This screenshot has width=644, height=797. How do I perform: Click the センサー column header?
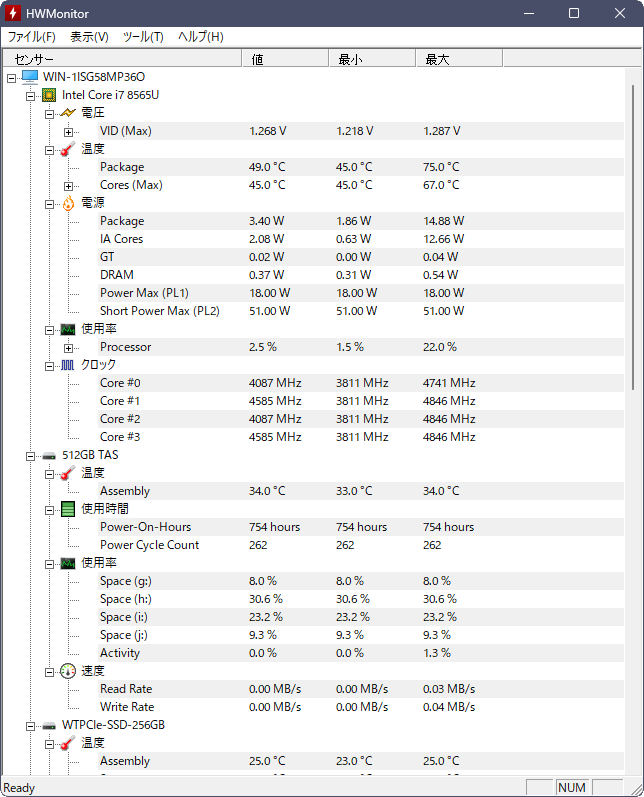click(122, 59)
